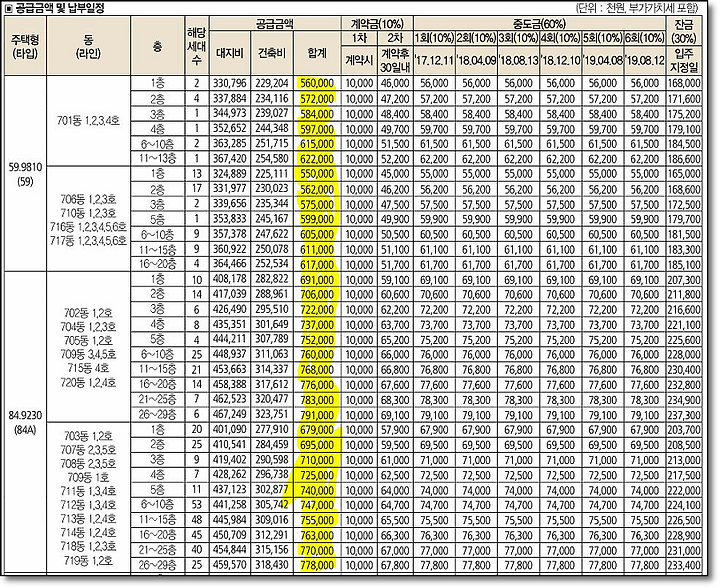The image size is (720, 588).
Task: Click the '잔금 (30%)' header
Action: click(x=684, y=31)
